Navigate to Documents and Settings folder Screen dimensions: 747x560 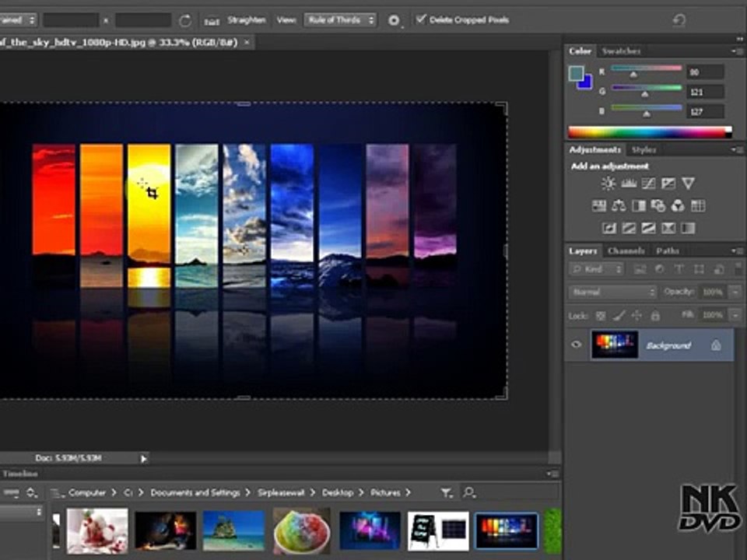coord(195,492)
